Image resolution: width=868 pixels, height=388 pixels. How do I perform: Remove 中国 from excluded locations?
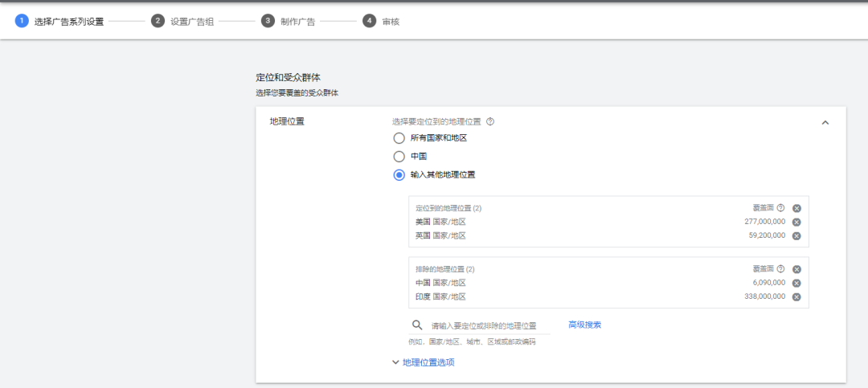coord(796,283)
